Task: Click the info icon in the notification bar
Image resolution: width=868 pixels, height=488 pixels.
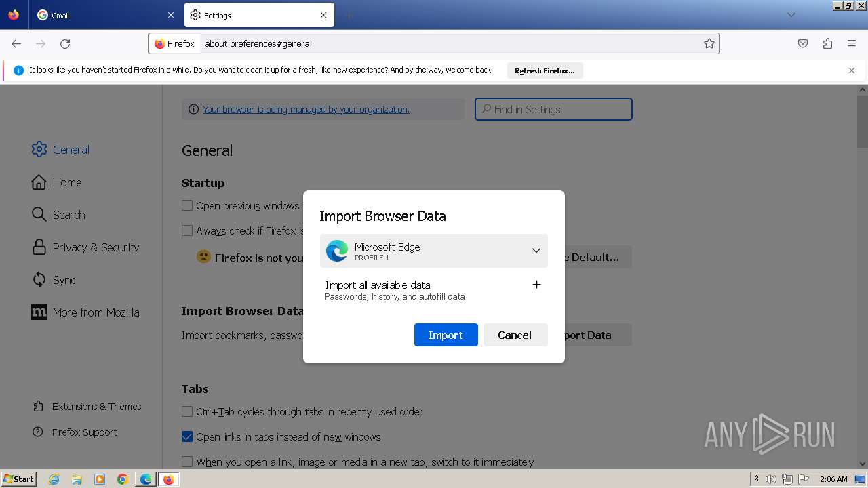Action: 18,70
